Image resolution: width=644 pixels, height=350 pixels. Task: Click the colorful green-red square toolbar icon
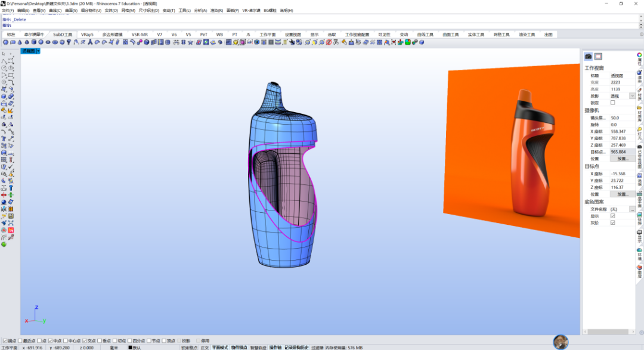[408, 42]
